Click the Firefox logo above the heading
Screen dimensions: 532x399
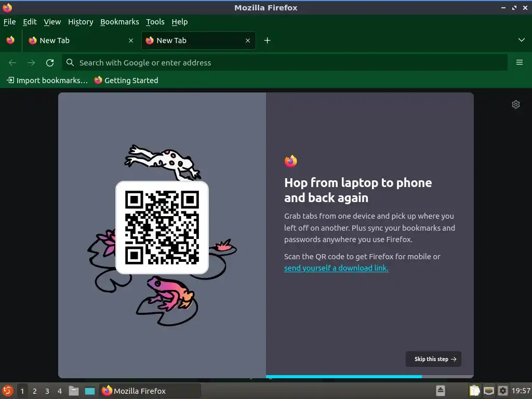291,161
